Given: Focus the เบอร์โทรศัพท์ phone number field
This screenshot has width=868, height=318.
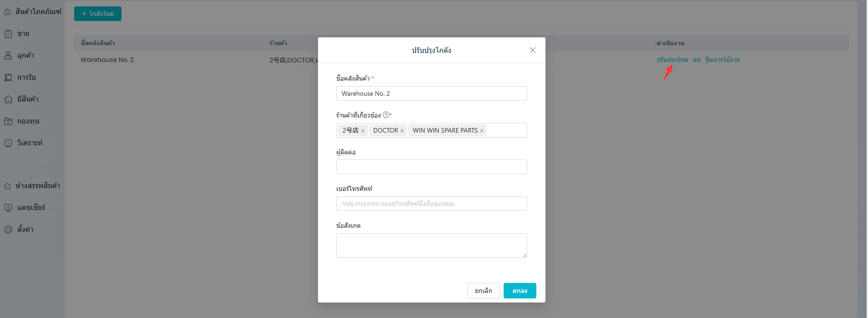Looking at the screenshot, I should pos(431,204).
